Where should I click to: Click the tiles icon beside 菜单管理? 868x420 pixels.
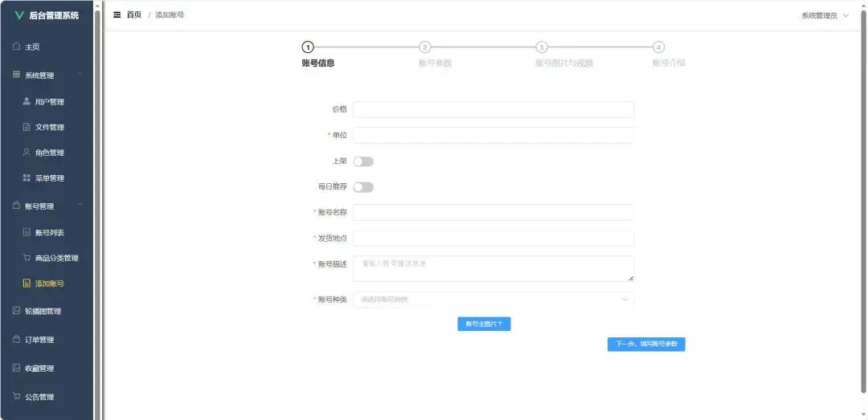tap(27, 177)
